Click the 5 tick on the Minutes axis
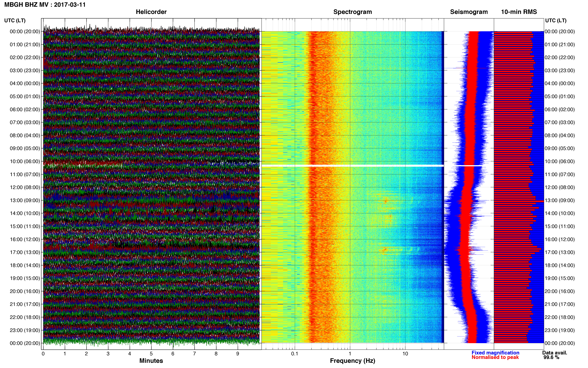The height and width of the screenshot is (368, 588). (x=151, y=354)
